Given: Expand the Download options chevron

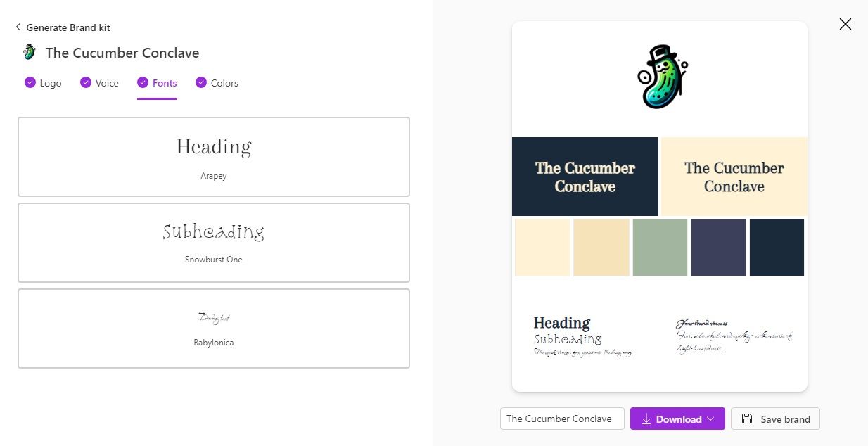Looking at the screenshot, I should pos(710,419).
